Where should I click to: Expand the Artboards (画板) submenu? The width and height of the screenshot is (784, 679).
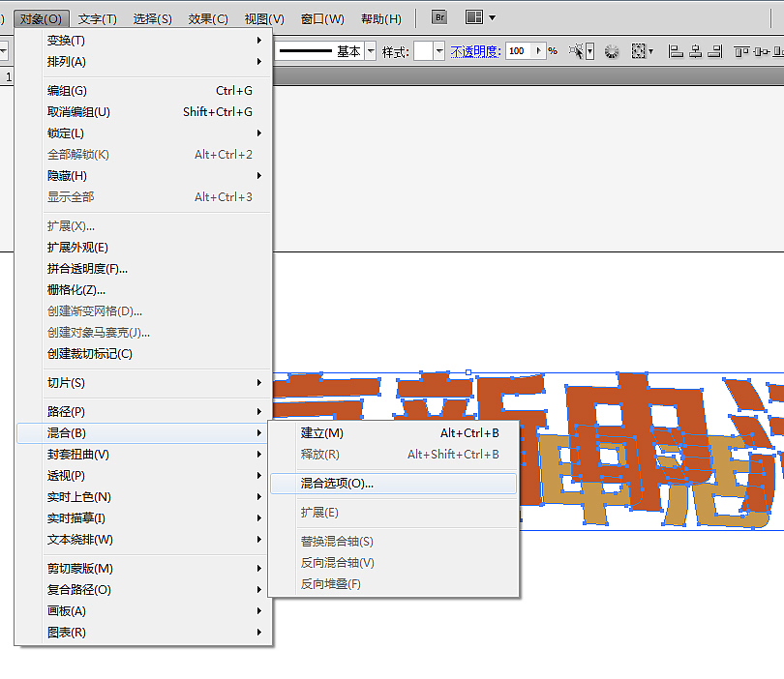click(144, 611)
